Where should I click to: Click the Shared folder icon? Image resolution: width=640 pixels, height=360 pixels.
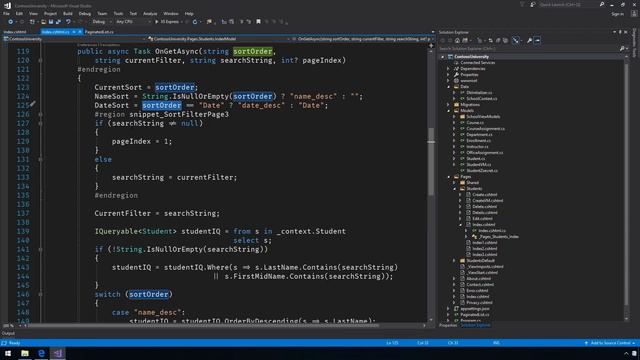click(462, 182)
